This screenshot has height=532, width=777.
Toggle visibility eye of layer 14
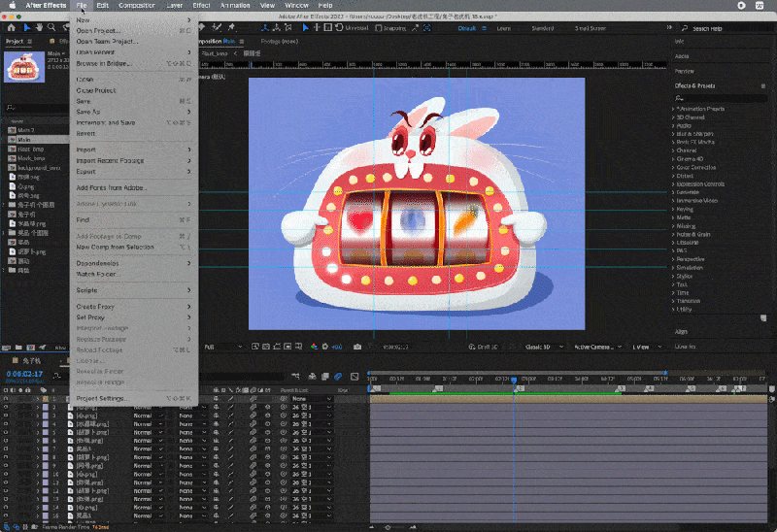click(x=6, y=507)
